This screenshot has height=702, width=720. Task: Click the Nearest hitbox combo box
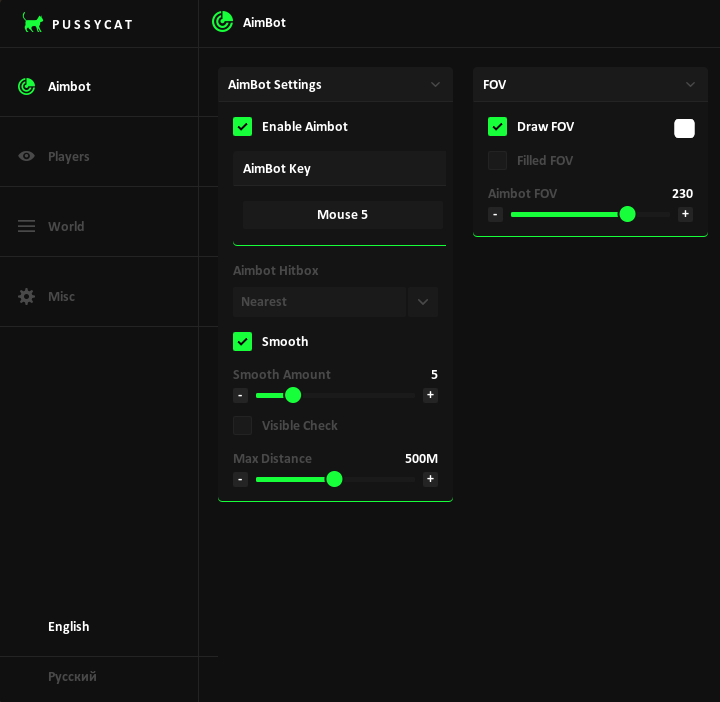pos(320,302)
